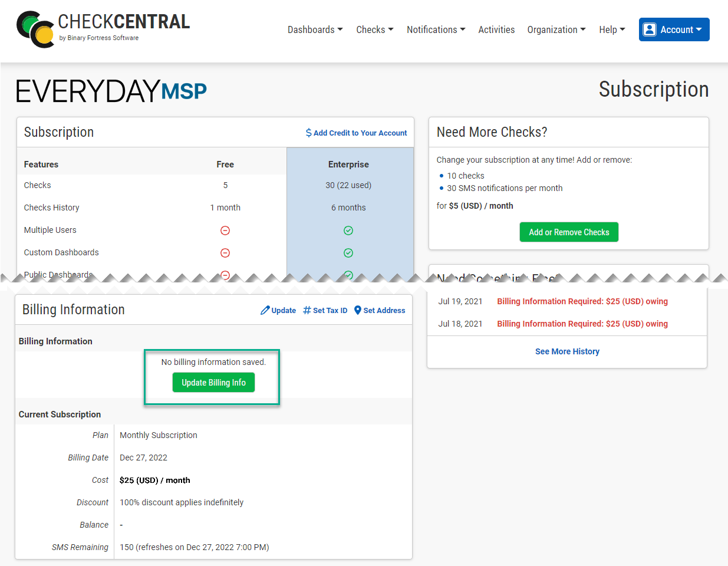
Task: Click the "Jul 19, 2021" history date
Action: click(460, 301)
